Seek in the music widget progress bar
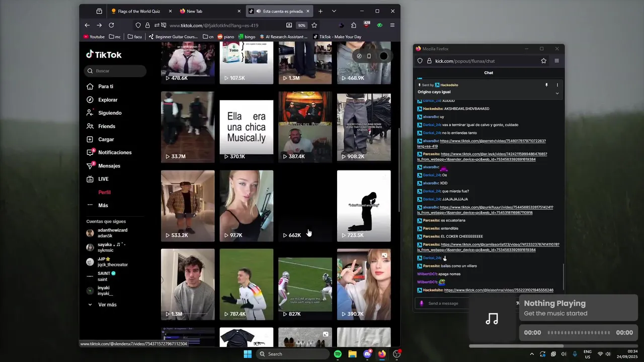 point(579,332)
